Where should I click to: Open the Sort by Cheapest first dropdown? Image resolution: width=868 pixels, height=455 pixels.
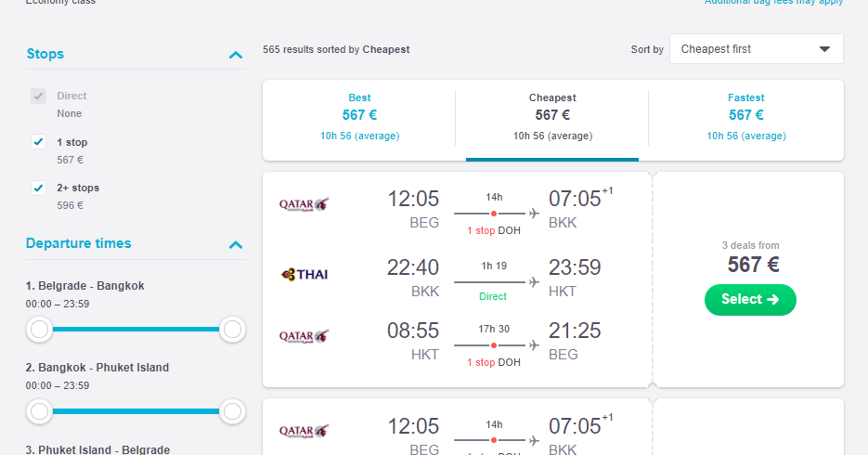point(757,48)
